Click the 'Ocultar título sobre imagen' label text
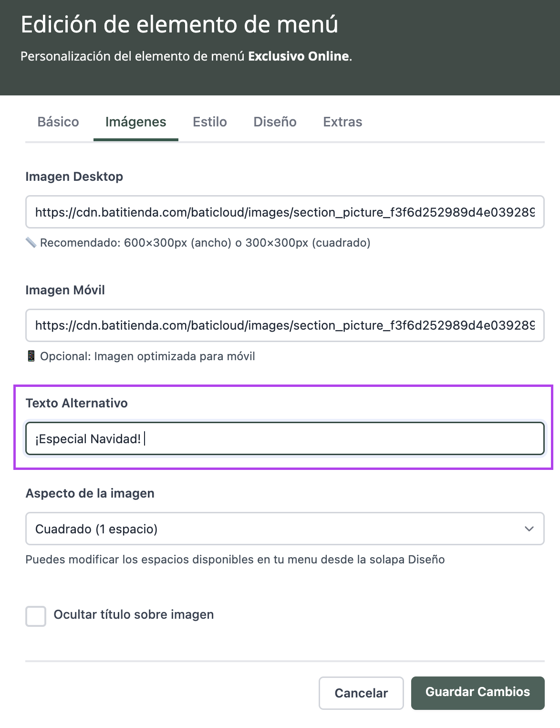Screen dimensions: 560x728 tap(134, 614)
